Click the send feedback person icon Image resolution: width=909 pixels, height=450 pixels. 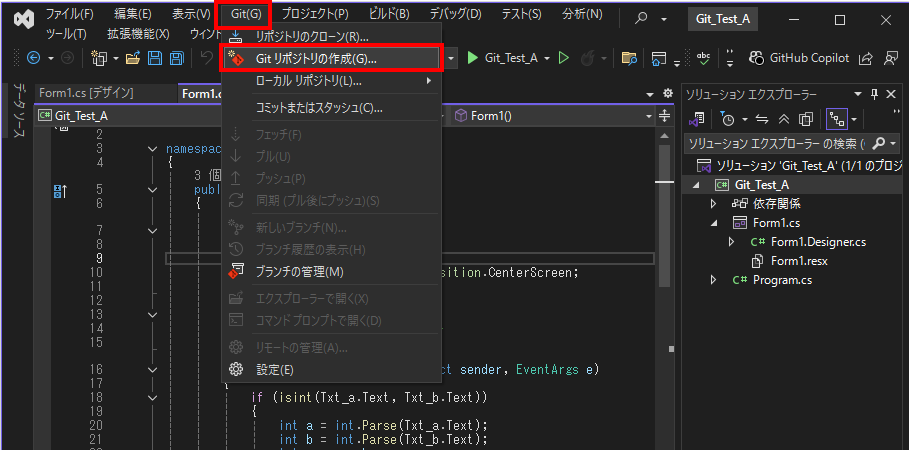(890, 58)
